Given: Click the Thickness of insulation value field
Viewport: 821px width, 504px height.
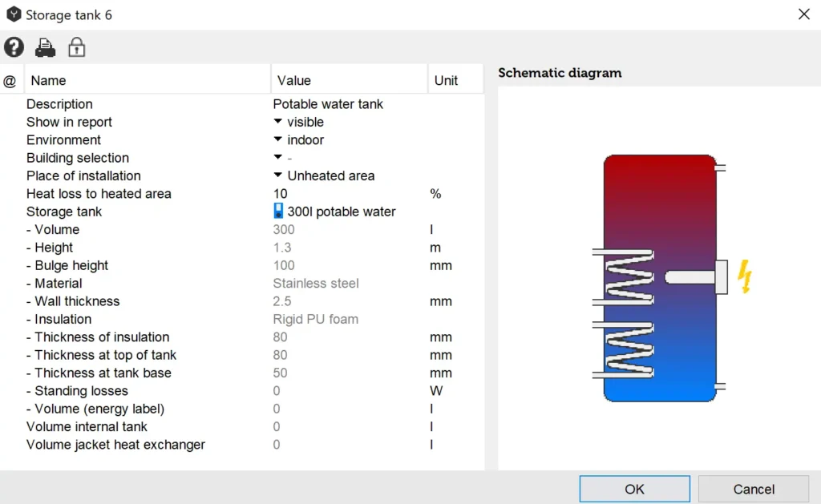Looking at the screenshot, I should (x=280, y=337).
